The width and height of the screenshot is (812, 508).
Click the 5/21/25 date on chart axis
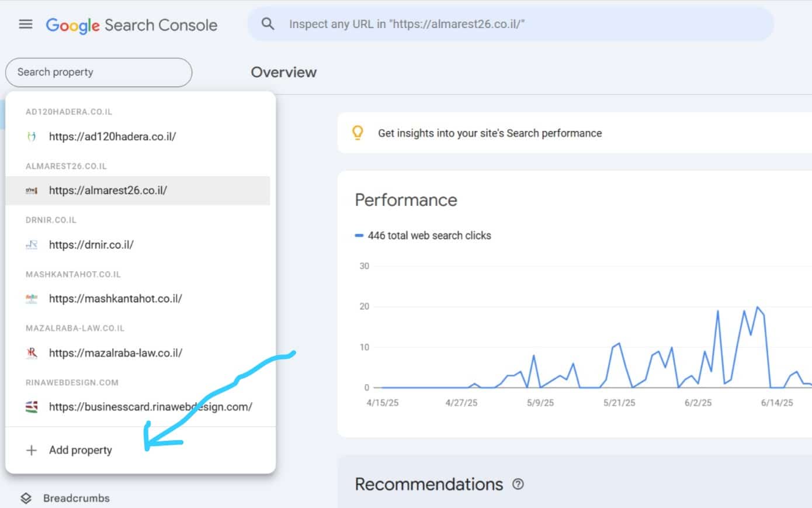pos(619,403)
